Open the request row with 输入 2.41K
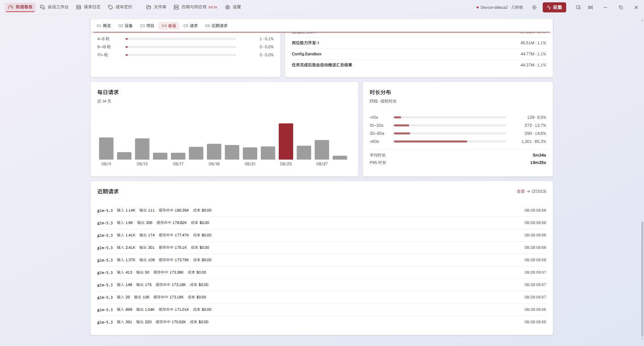Screen dimensions: 644x346 [x=322, y=248]
